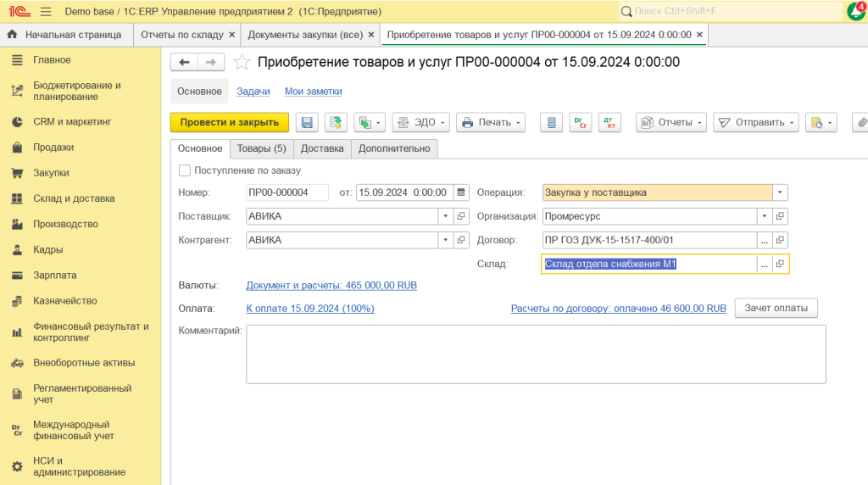Viewport: 868px width, 485px height.
Task: Open the document structure list icon
Action: pos(551,122)
